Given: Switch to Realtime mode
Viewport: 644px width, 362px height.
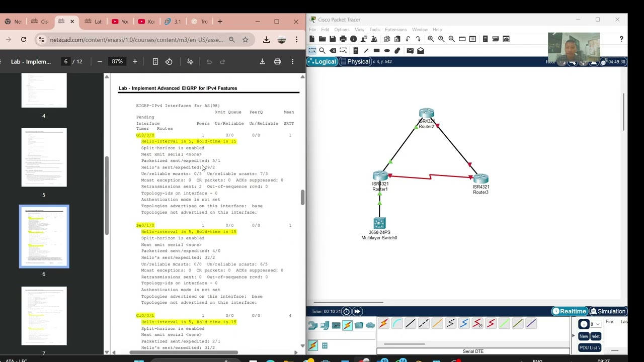Looking at the screenshot, I should pos(570,311).
